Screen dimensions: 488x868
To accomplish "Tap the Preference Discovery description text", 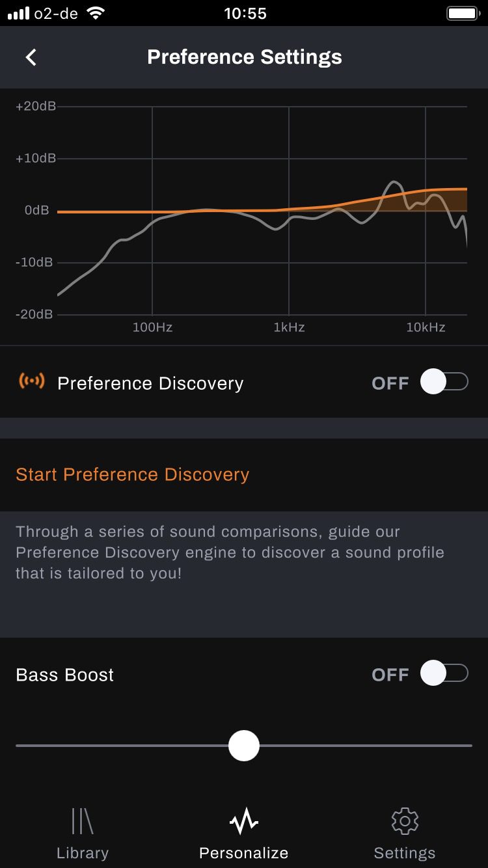I will 230,552.
